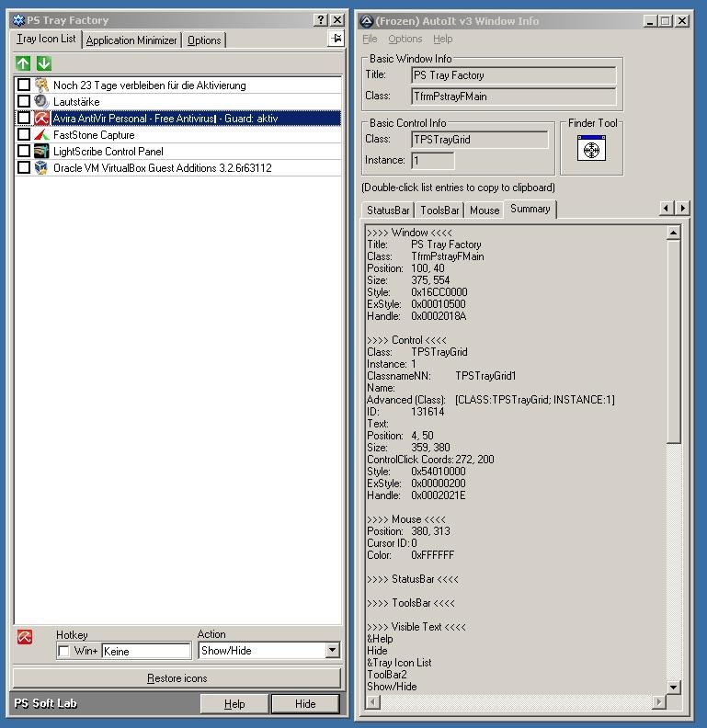The height and width of the screenshot is (728, 707).
Task: Enable the Win+ hotkey checkbox
Action: [x=63, y=652]
